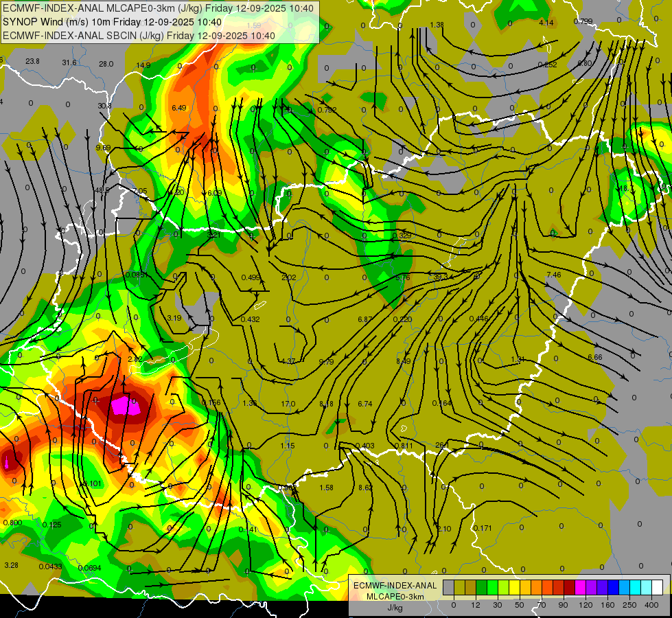This screenshot has height=618, width=672.
Task: Click the map value 4.14
Action: [x=546, y=23]
